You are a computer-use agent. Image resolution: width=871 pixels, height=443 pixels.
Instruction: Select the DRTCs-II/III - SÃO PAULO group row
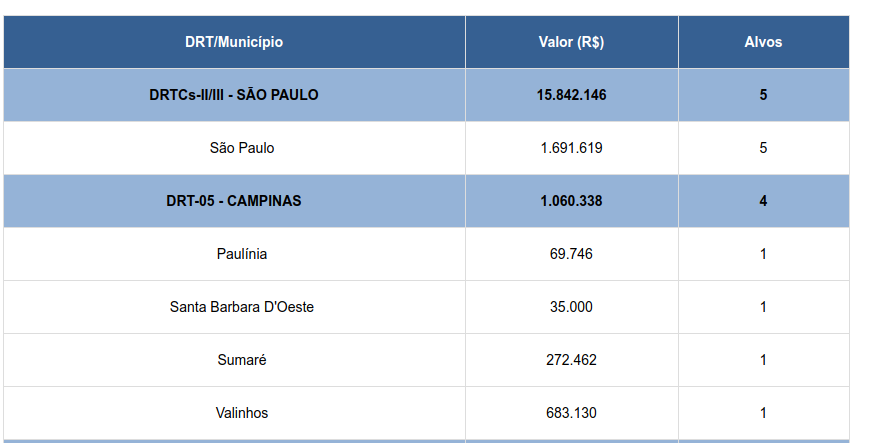pyautogui.click(x=426, y=95)
